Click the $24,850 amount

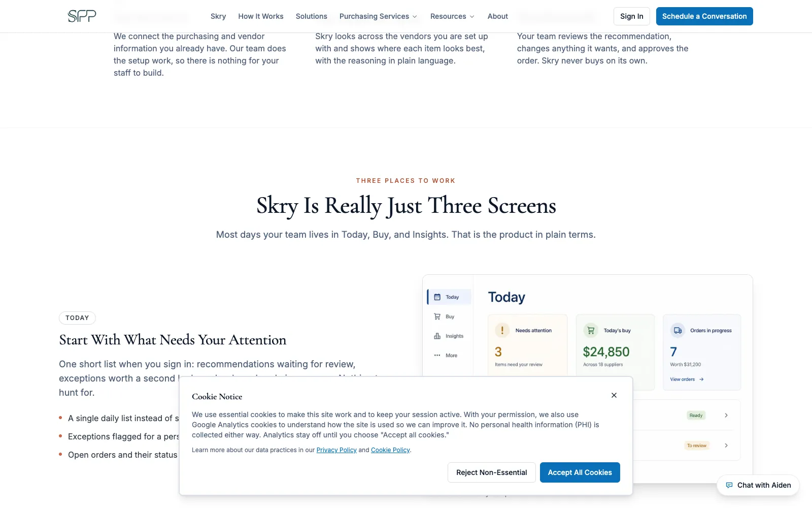click(606, 352)
